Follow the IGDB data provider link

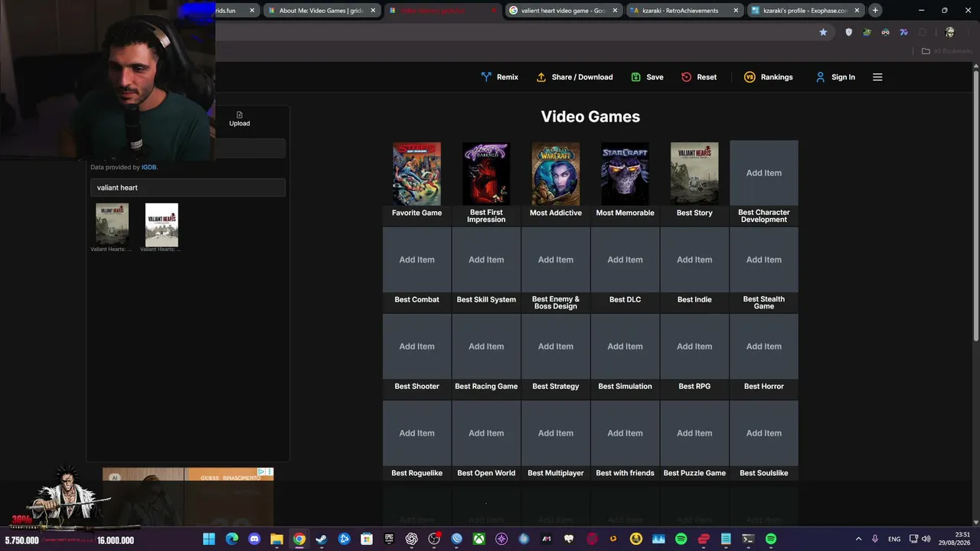(x=149, y=168)
